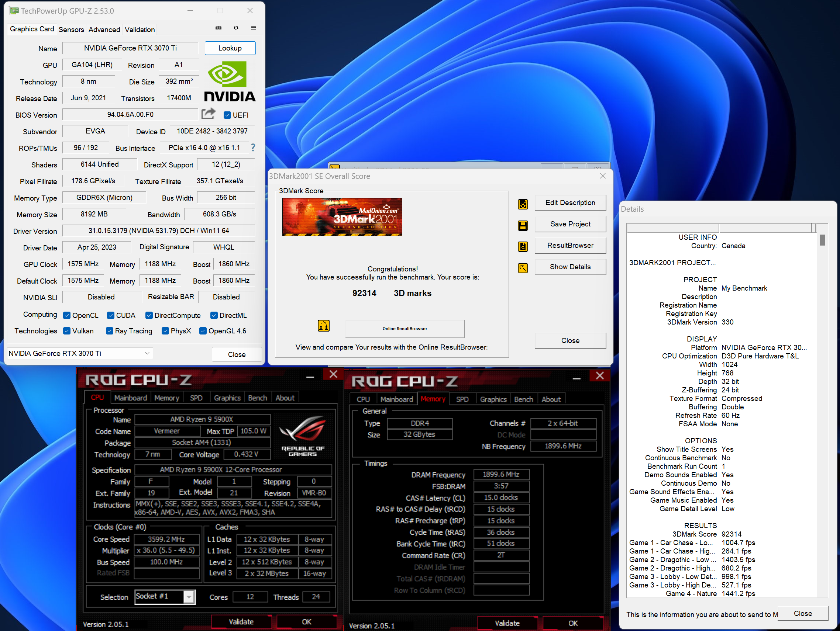Close the 3DMark Overall Score dialog with X
The height and width of the screenshot is (631, 840).
tap(603, 176)
